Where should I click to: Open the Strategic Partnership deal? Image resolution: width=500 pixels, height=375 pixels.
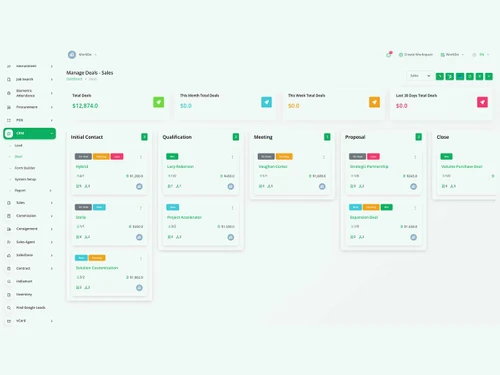pyautogui.click(x=369, y=166)
